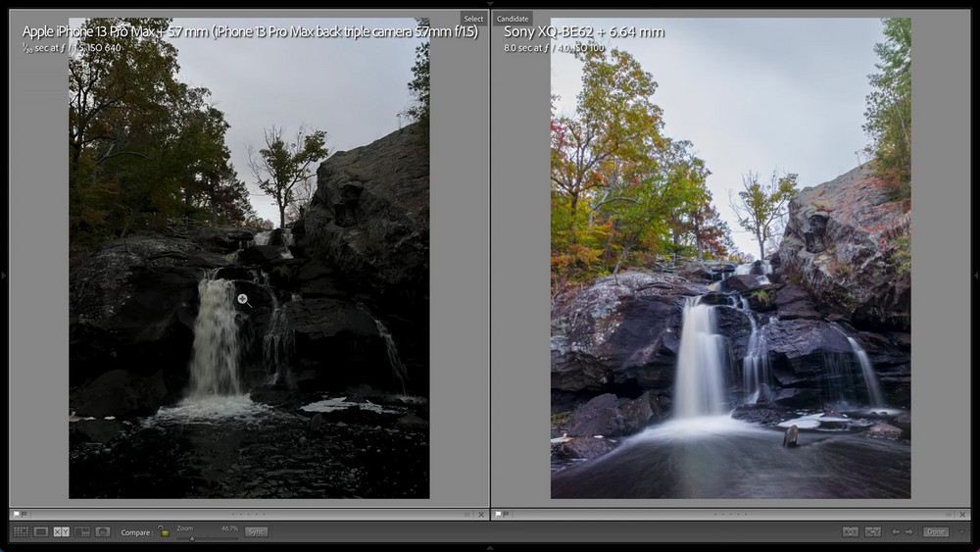Deselect the Select photo with X

pos(481,514)
